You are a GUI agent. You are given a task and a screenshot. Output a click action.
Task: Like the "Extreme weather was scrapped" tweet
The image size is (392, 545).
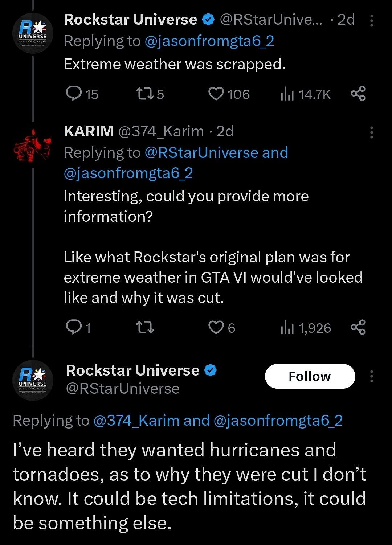coord(216,94)
